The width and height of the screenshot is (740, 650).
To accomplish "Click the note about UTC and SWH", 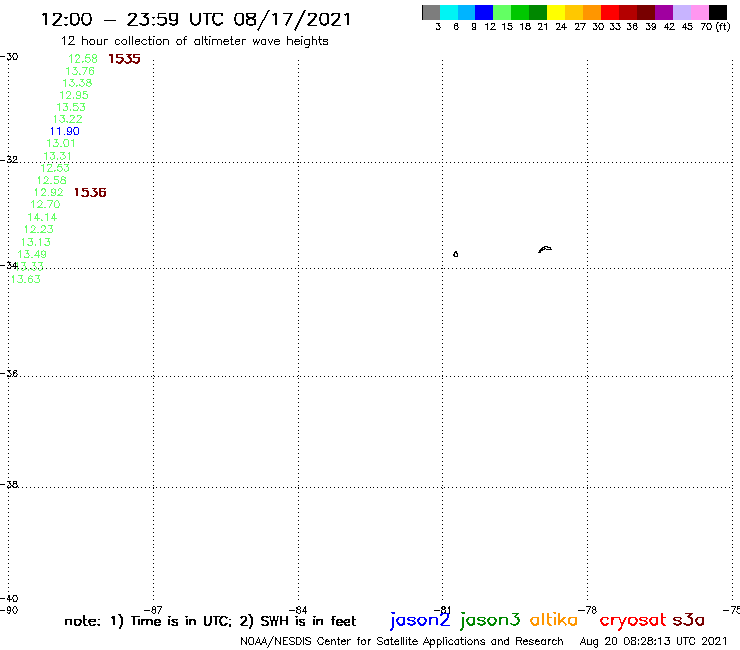I will (x=210, y=621).
